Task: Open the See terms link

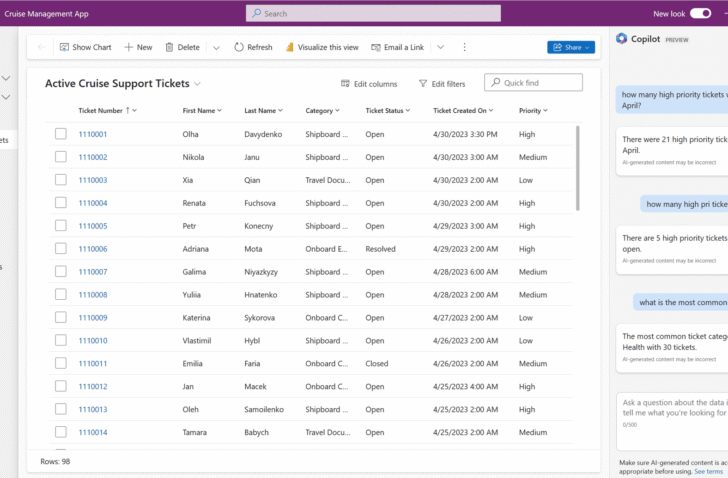Action: point(708,472)
